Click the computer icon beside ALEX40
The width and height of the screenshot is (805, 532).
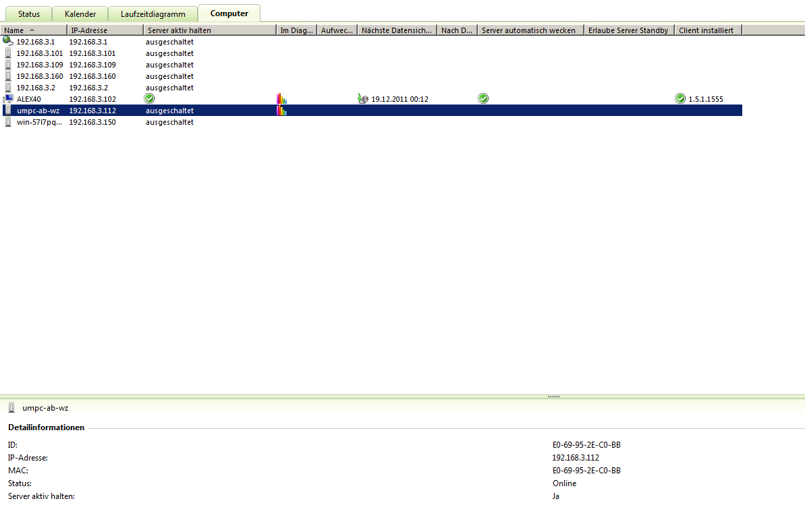click(x=8, y=98)
